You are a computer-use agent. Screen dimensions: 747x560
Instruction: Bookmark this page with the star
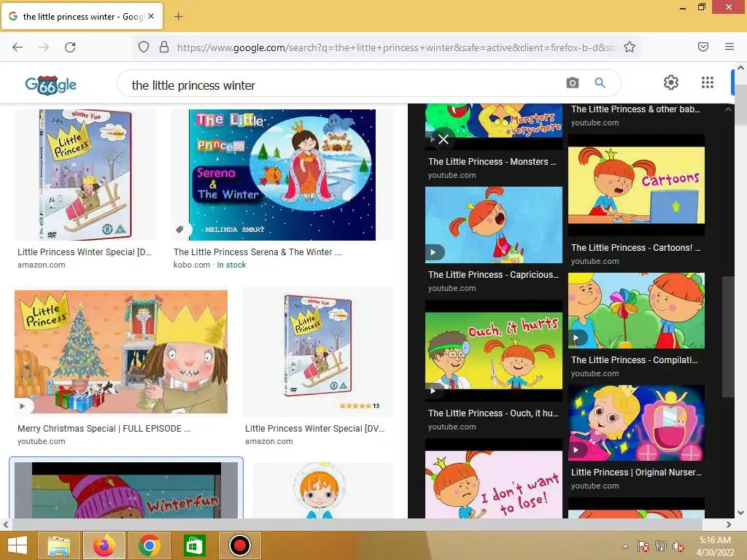click(x=630, y=47)
